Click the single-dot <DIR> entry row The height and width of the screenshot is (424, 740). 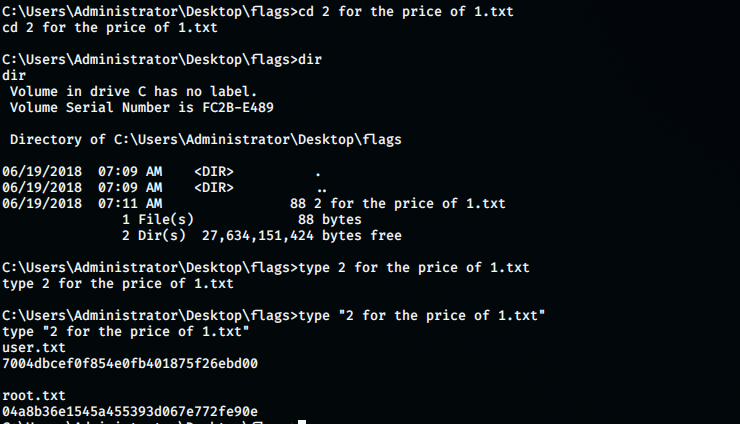[161, 172]
